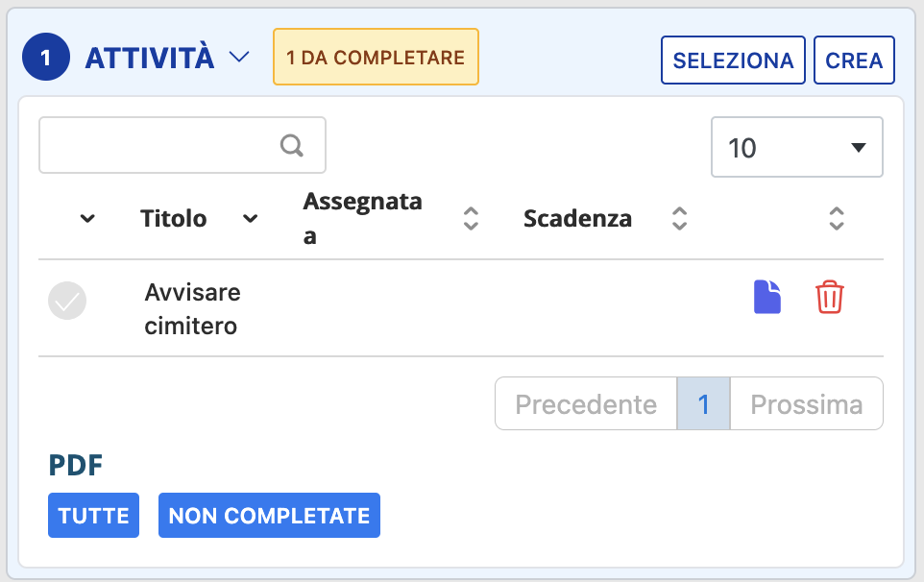The height and width of the screenshot is (582, 924).
Task: Open the first column header chevron
Action: [87, 219]
